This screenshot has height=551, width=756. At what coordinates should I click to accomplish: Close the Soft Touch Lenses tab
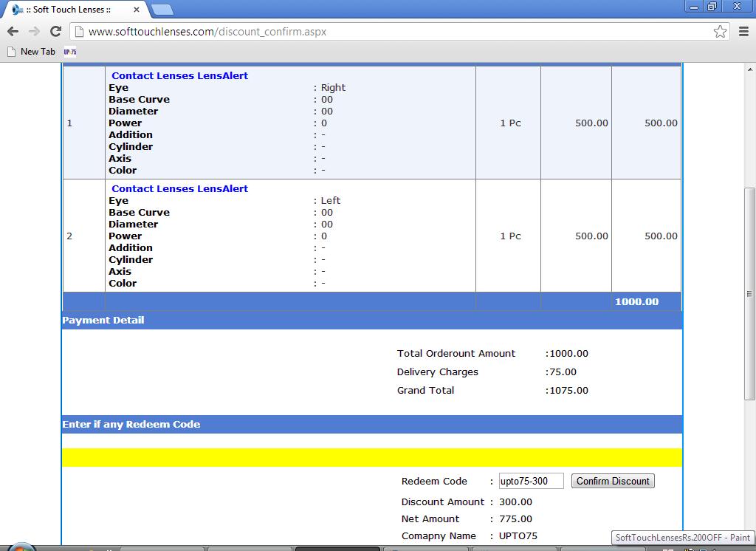[x=137, y=10]
